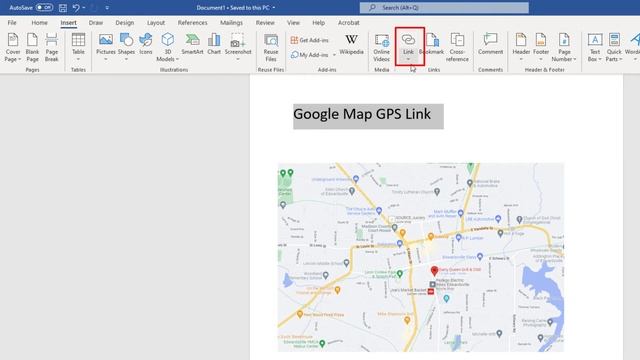Click Get Add-ins button
This screenshot has height=360, width=640.
[x=309, y=40]
